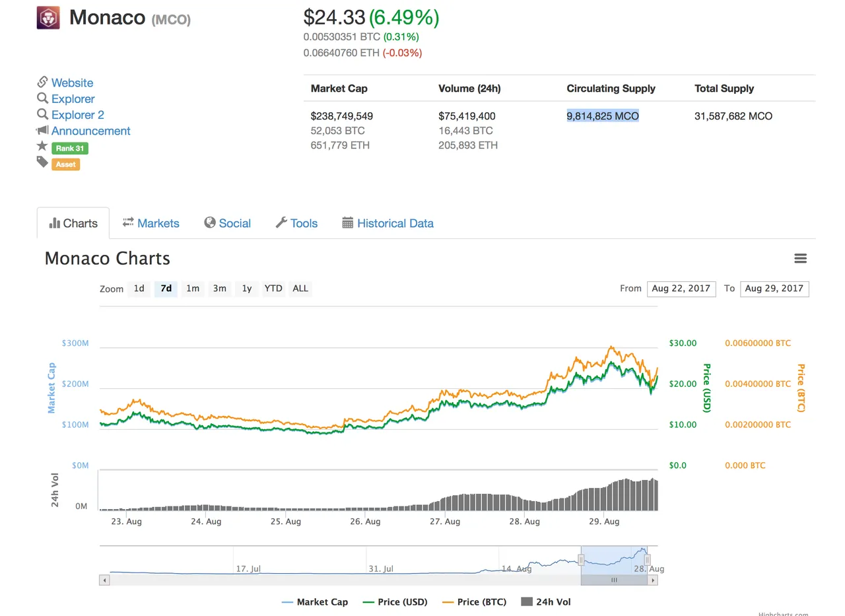Click the 205,893 ETH volume value

pyautogui.click(x=468, y=145)
